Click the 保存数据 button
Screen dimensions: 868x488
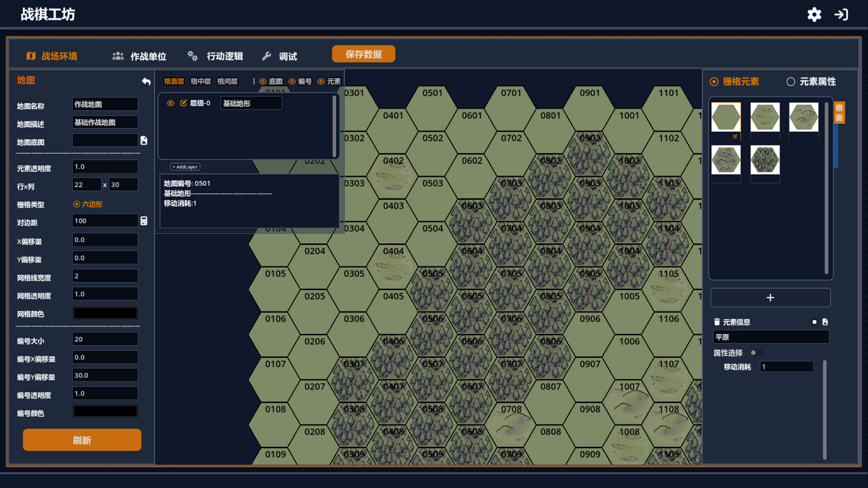(363, 54)
